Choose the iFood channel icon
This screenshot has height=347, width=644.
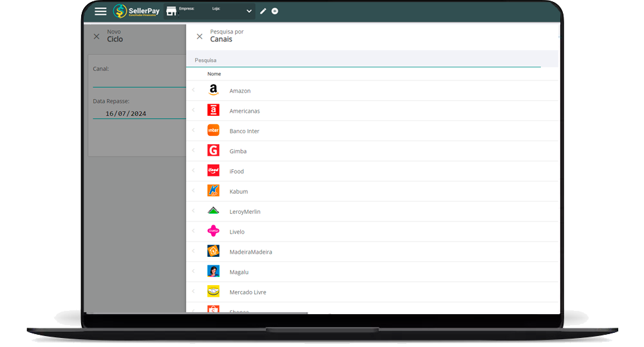tap(213, 171)
